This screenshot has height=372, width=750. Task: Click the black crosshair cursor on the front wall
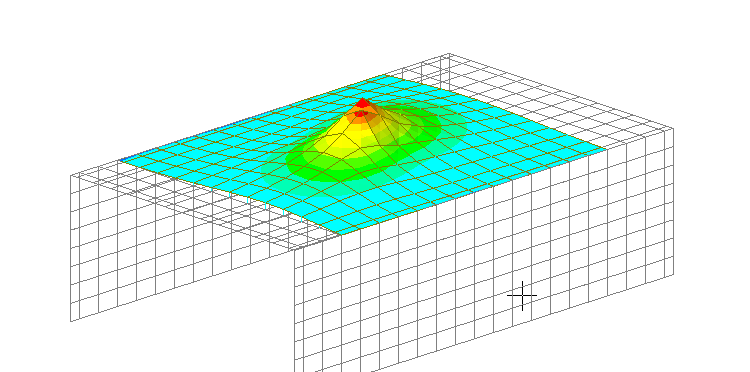(x=522, y=295)
